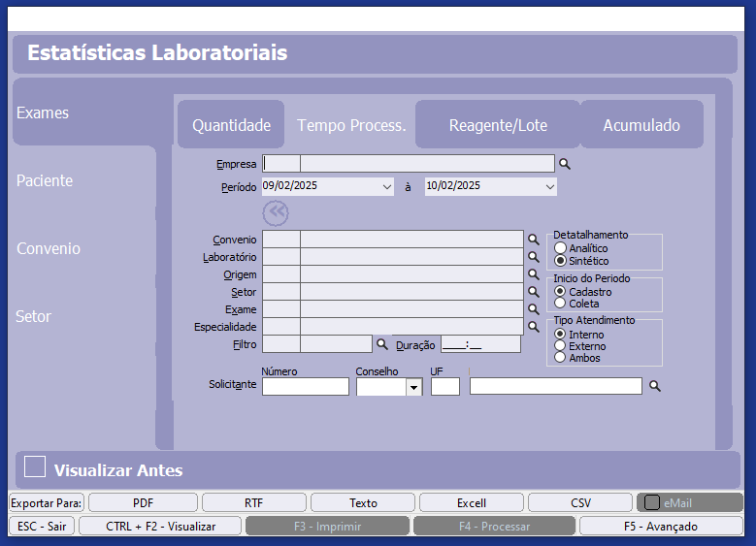Image resolution: width=756 pixels, height=546 pixels.
Task: Click the Solicitante search magnifier icon
Action: [x=655, y=386]
